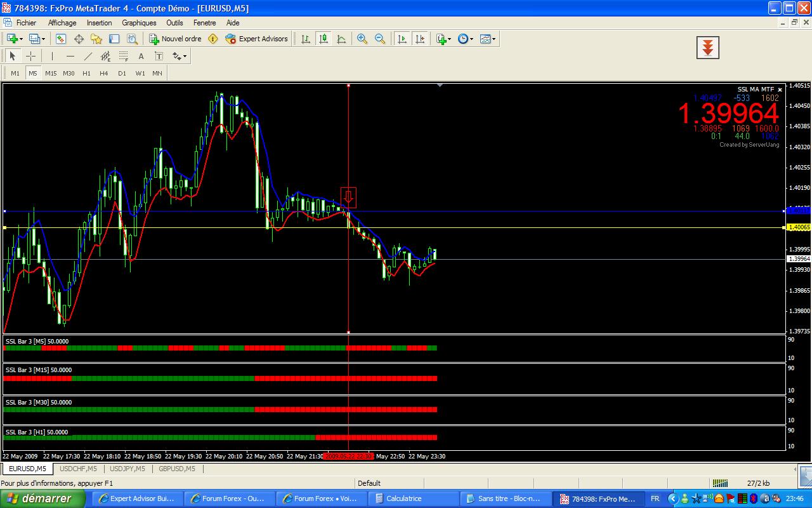The height and width of the screenshot is (508, 812).
Task: Toggle the chart shift option
Action: click(x=419, y=39)
